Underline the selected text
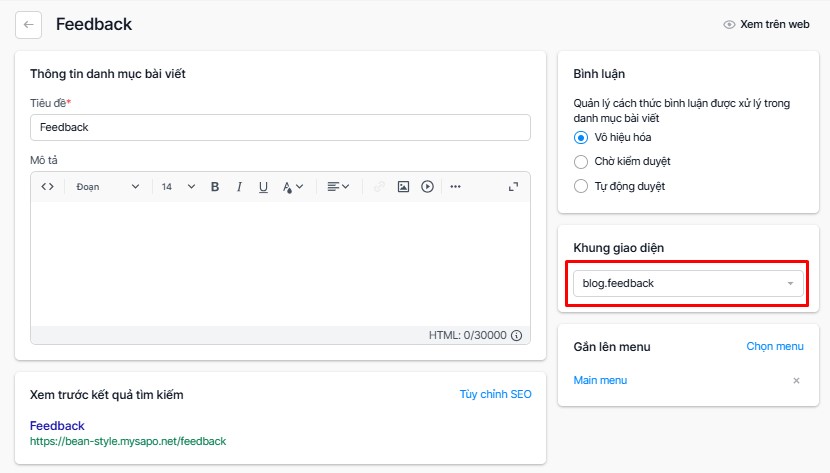This screenshot has width=830, height=473. [263, 186]
